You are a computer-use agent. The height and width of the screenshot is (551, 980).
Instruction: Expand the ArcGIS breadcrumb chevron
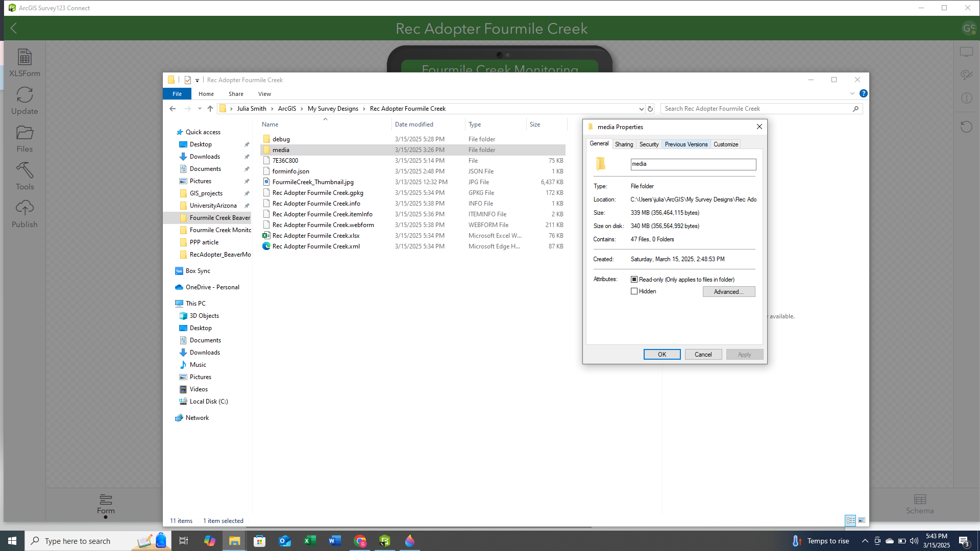(302, 109)
